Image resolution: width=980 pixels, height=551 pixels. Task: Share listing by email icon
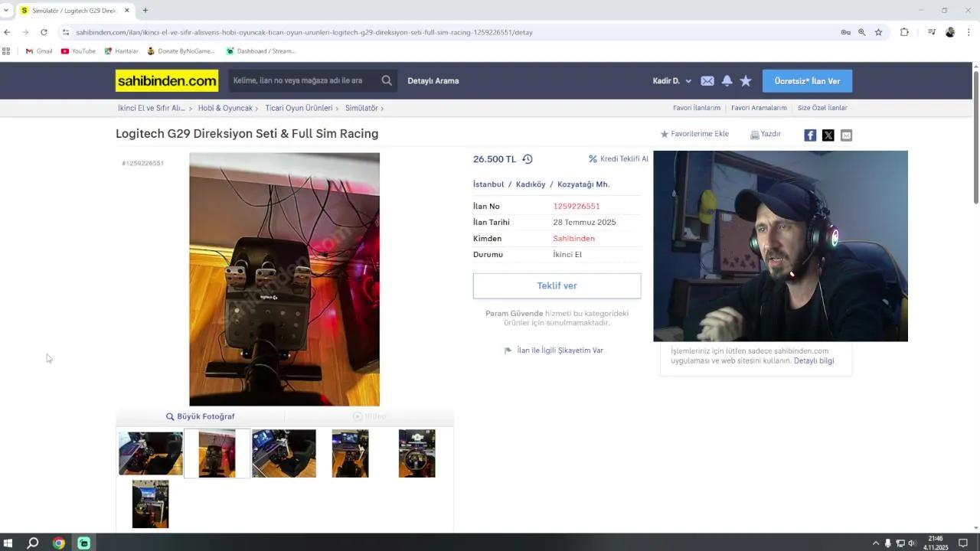[846, 135]
